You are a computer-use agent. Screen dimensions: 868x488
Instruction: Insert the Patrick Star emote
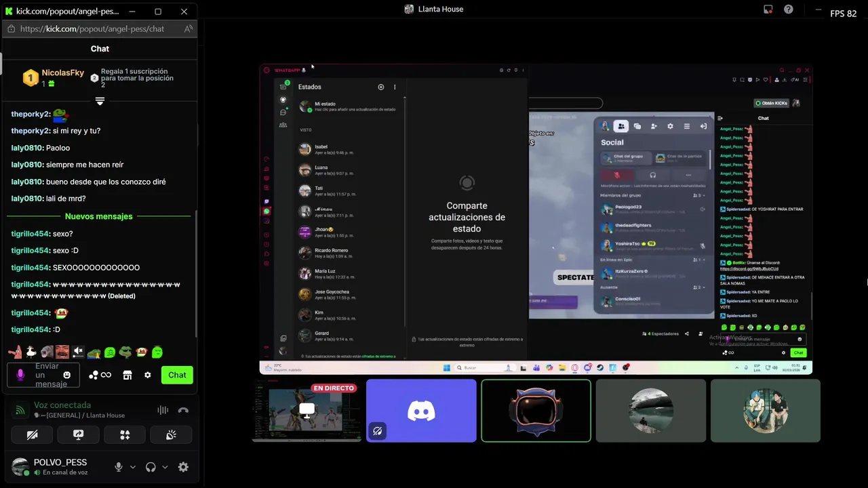(15, 352)
